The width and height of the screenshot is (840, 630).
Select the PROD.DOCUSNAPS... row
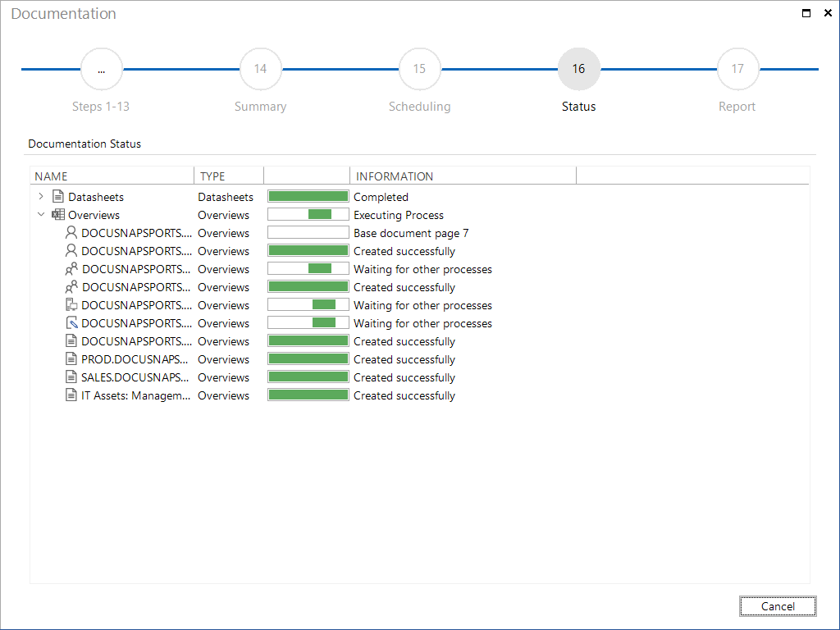[135, 359]
